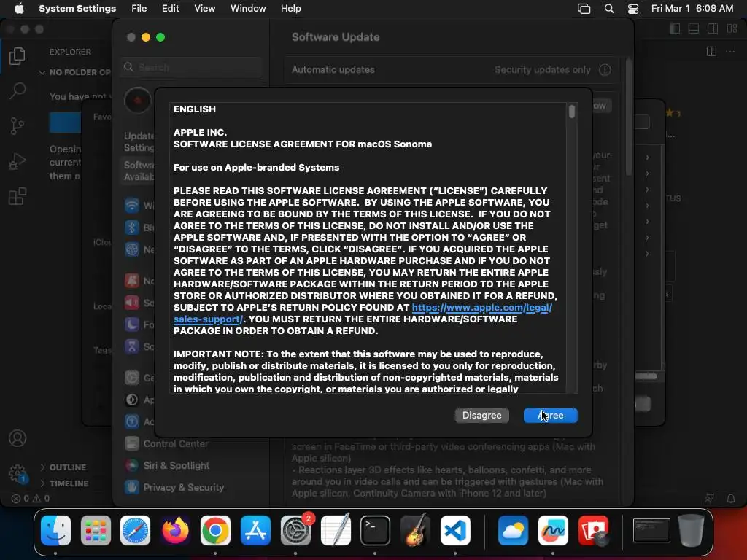
Task: Open the View menu
Action: (x=204, y=8)
